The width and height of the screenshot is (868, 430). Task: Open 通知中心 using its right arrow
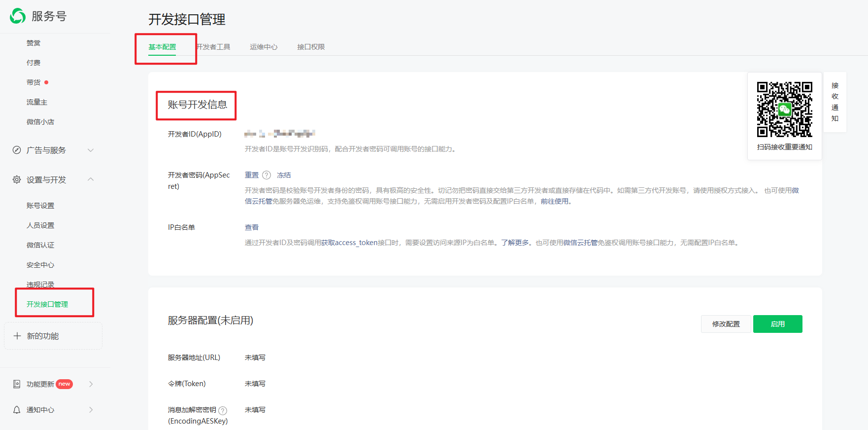91,410
